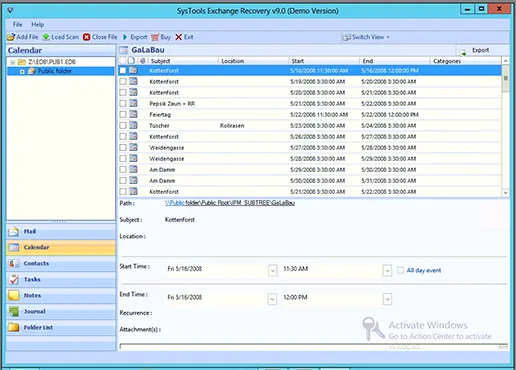
Task: Click the Switch View icon
Action: coord(347,37)
